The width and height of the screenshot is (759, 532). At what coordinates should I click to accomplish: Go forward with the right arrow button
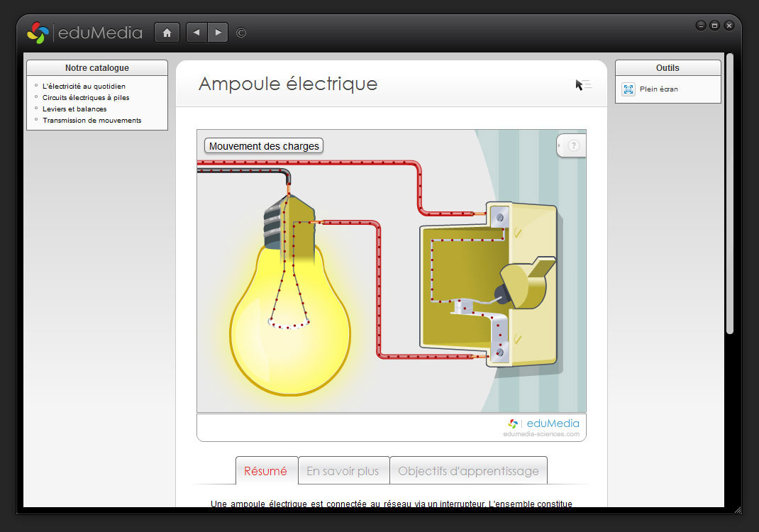point(218,33)
